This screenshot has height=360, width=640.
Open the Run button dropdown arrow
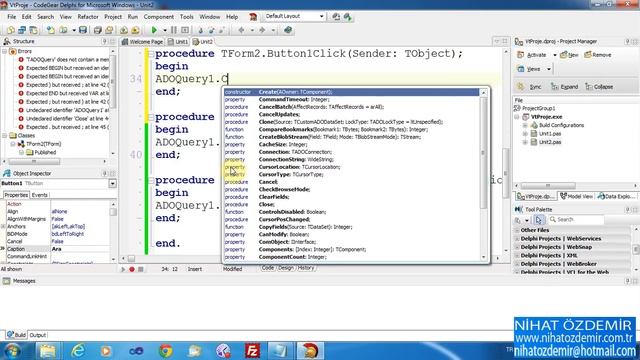coord(164,30)
